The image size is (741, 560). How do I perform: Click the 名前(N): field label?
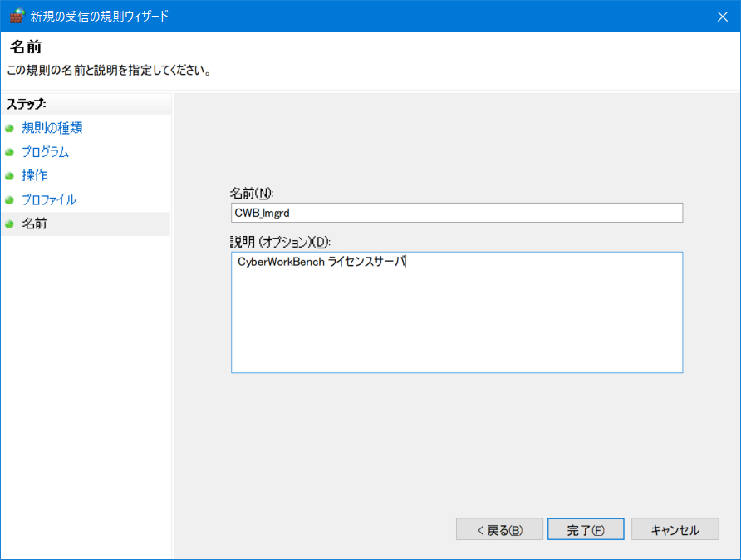click(252, 194)
